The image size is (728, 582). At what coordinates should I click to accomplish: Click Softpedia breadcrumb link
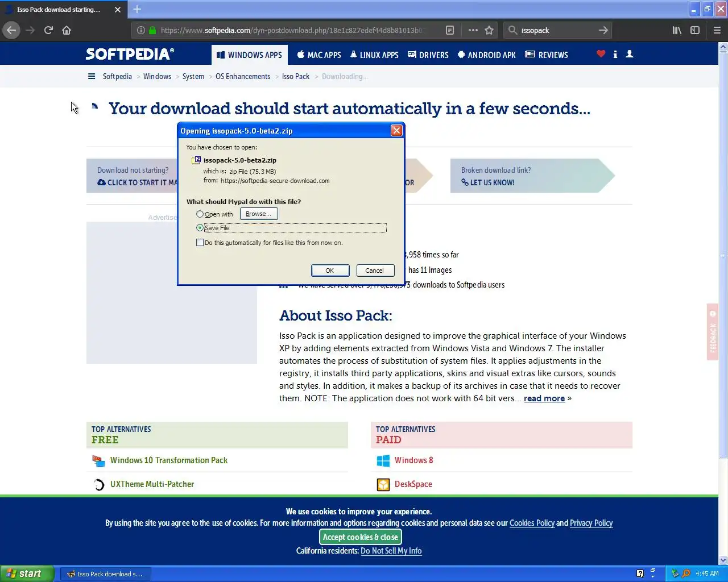pyautogui.click(x=117, y=76)
